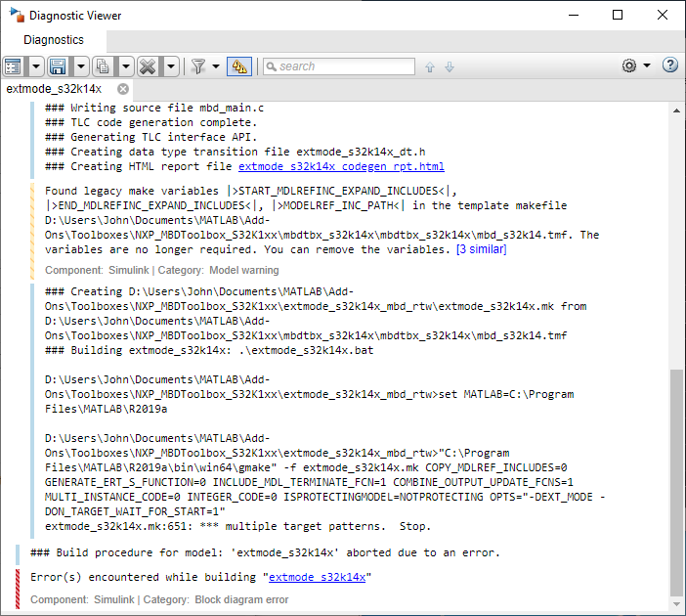Image resolution: width=686 pixels, height=616 pixels.
Task: Click 'Category: Model warning' label
Action: pyautogui.click(x=218, y=270)
